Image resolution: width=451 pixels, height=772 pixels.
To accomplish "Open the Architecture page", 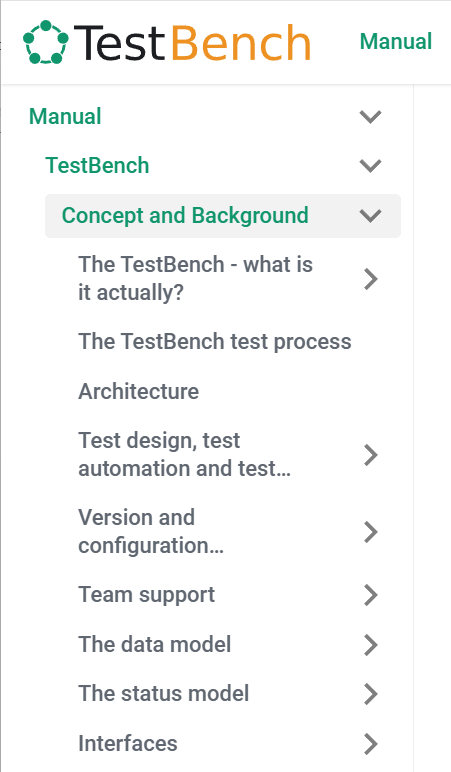I will (138, 391).
